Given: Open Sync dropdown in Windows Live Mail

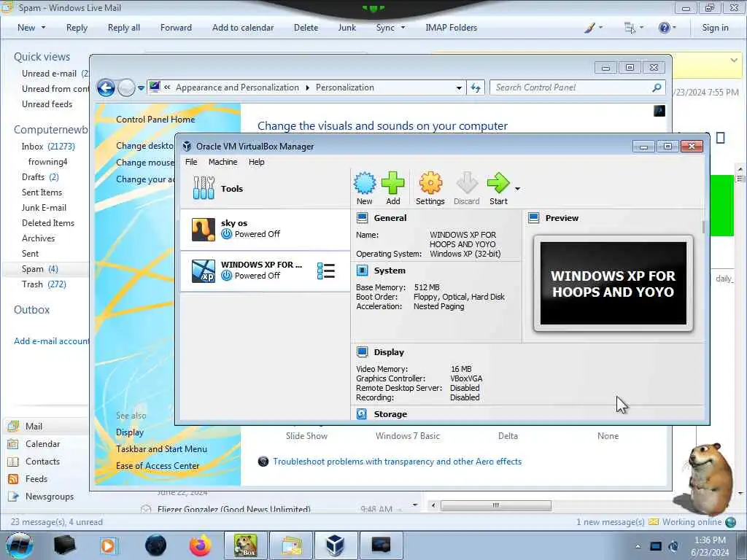Looking at the screenshot, I should coord(403,28).
